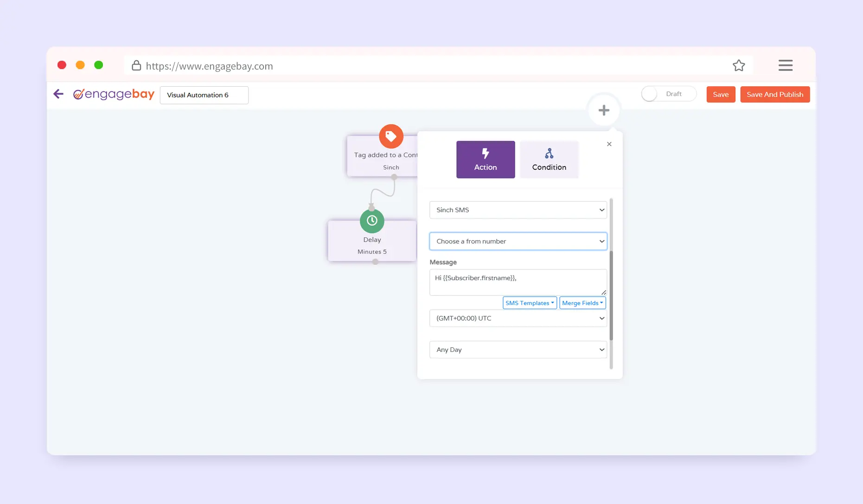Click the Save And Publish button

coord(774,95)
